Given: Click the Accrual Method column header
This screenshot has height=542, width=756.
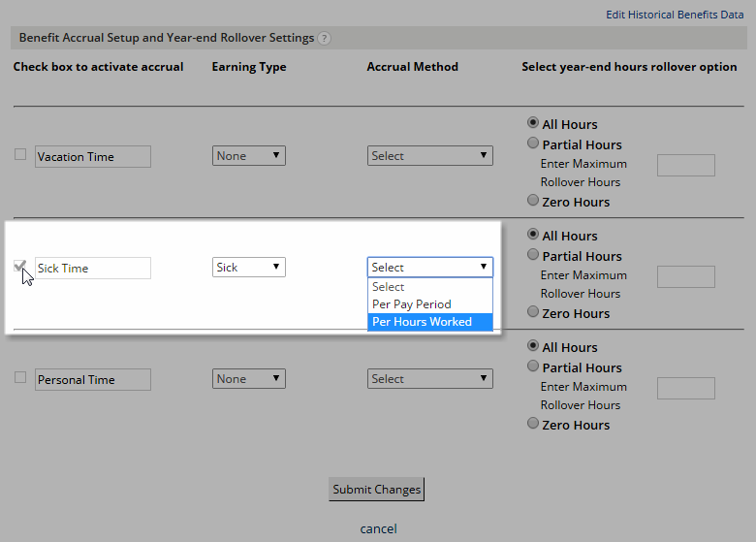Looking at the screenshot, I should point(412,67).
